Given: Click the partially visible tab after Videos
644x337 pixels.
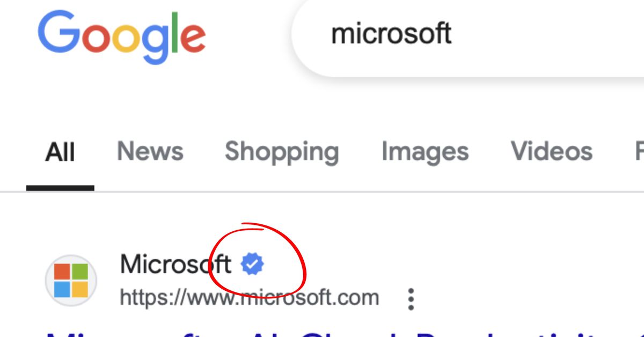Looking at the screenshot, I should [x=639, y=151].
